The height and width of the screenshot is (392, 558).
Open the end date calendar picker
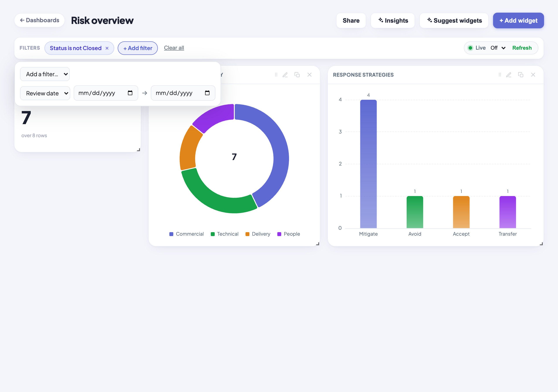tap(207, 93)
